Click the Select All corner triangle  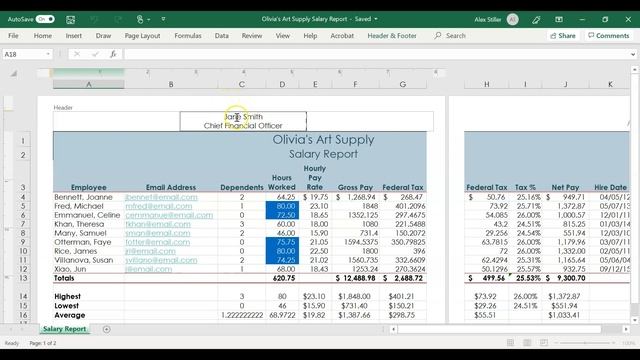13,73
